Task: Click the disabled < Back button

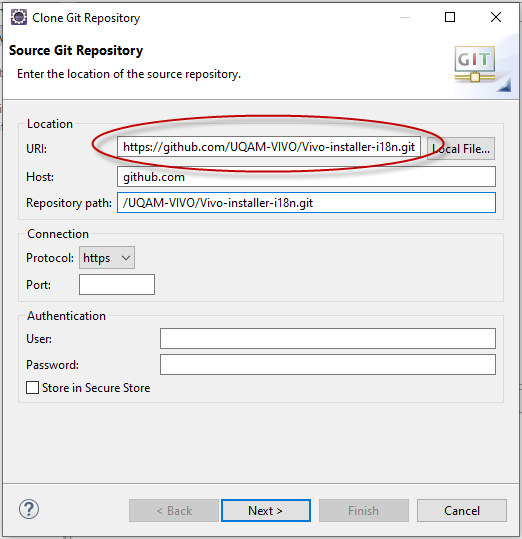Action: 174,510
